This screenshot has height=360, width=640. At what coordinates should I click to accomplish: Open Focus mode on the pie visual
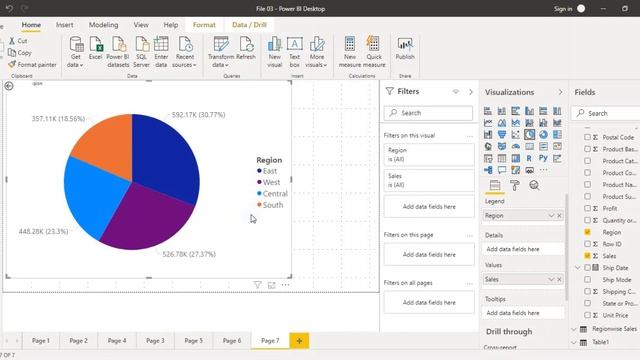[271, 285]
